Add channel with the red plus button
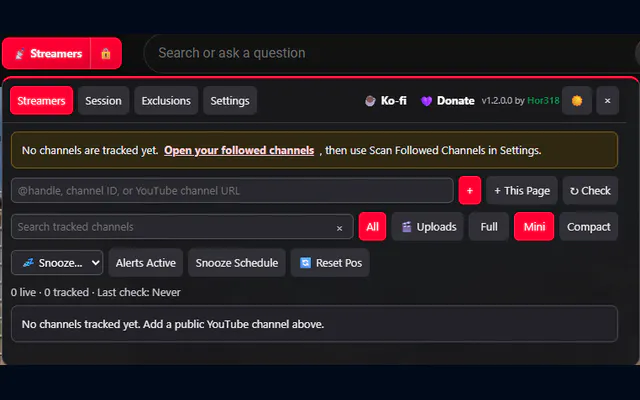This screenshot has width=640, height=400. pyautogui.click(x=470, y=191)
